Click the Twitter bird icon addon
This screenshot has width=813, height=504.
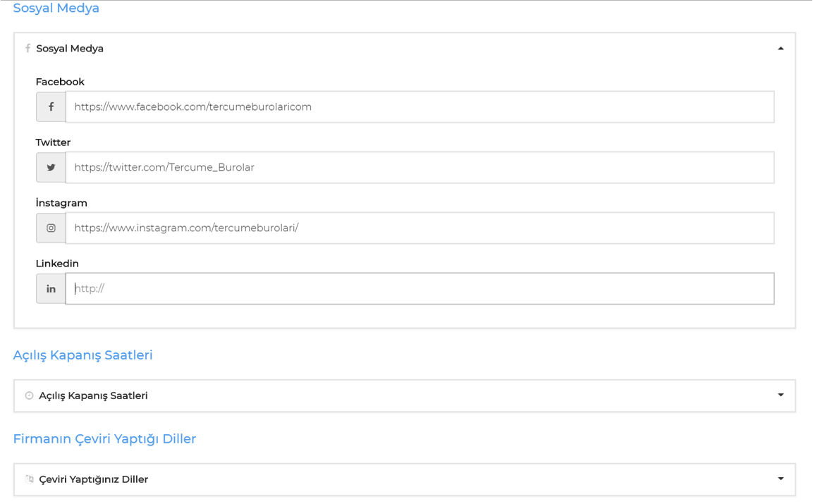click(x=51, y=168)
